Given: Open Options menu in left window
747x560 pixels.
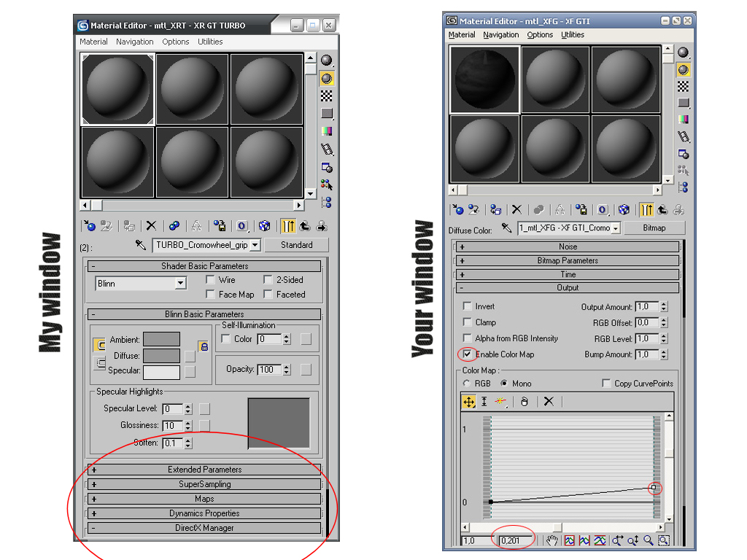Looking at the screenshot, I should point(176,42).
